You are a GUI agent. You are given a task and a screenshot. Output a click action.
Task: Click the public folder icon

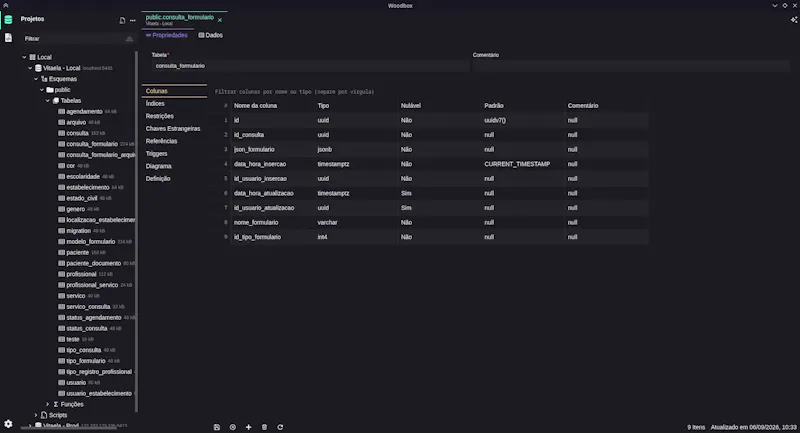click(50, 90)
